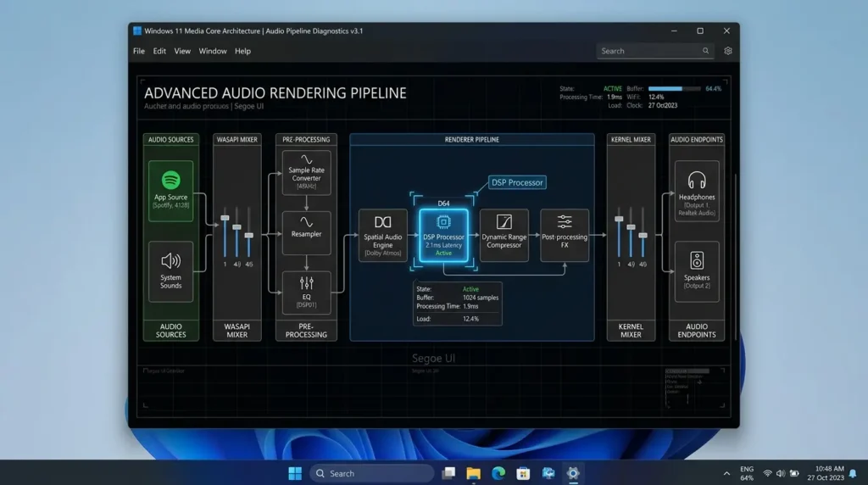This screenshot has height=485, width=868.
Task: Select the Resampler node
Action: tap(306, 232)
